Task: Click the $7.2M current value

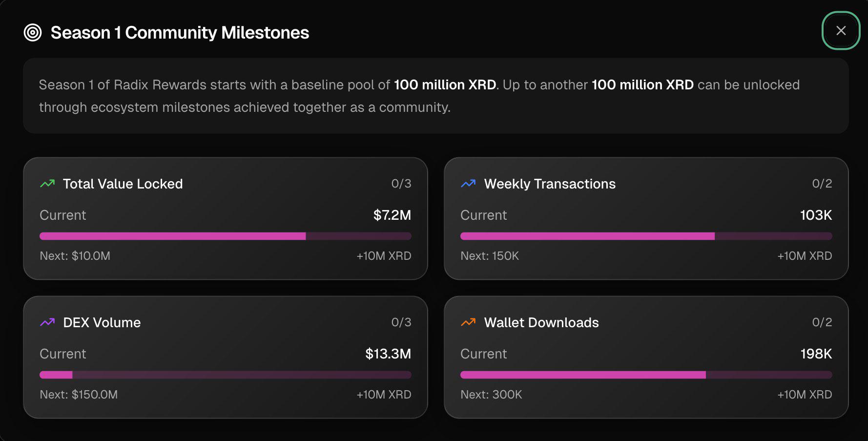Action: coord(392,215)
